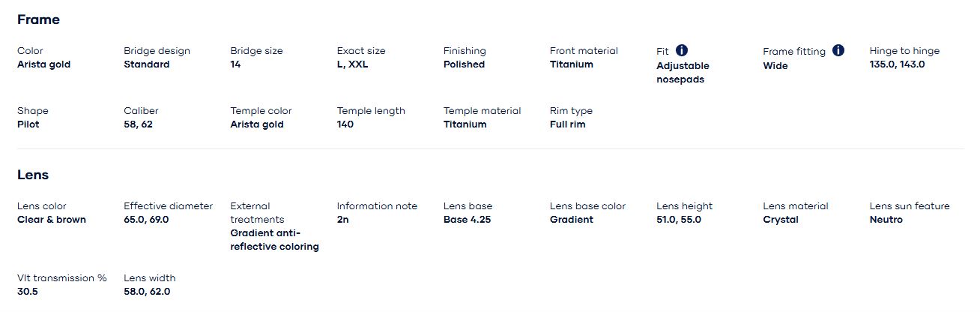Click the Polished finishing value
Image resolution: width=980 pixels, height=312 pixels.
pyautogui.click(x=464, y=64)
